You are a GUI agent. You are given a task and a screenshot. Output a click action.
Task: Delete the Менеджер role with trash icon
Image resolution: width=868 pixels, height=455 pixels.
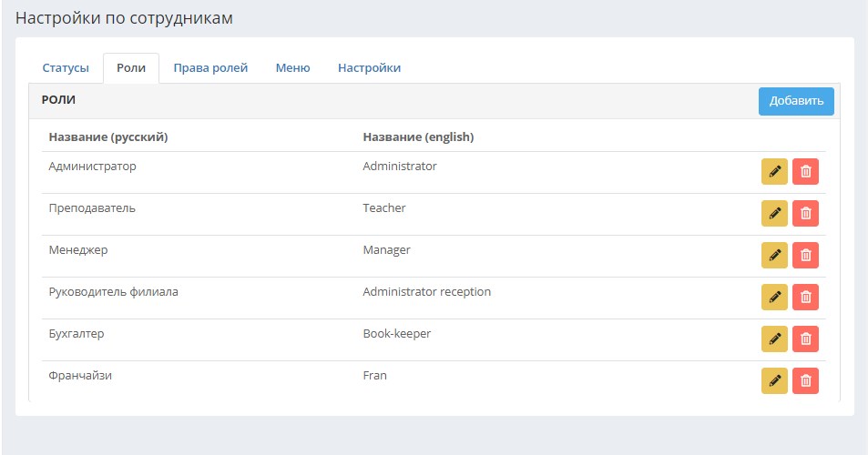tap(805, 256)
